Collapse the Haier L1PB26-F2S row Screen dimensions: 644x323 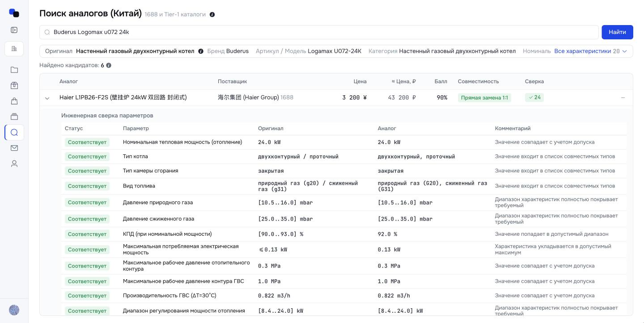(47, 98)
